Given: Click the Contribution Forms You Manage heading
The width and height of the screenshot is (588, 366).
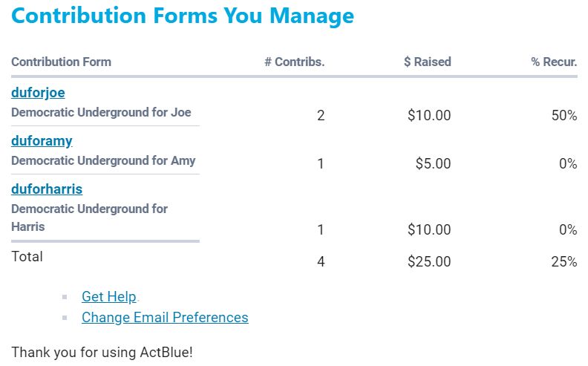Looking at the screenshot, I should 183,16.
